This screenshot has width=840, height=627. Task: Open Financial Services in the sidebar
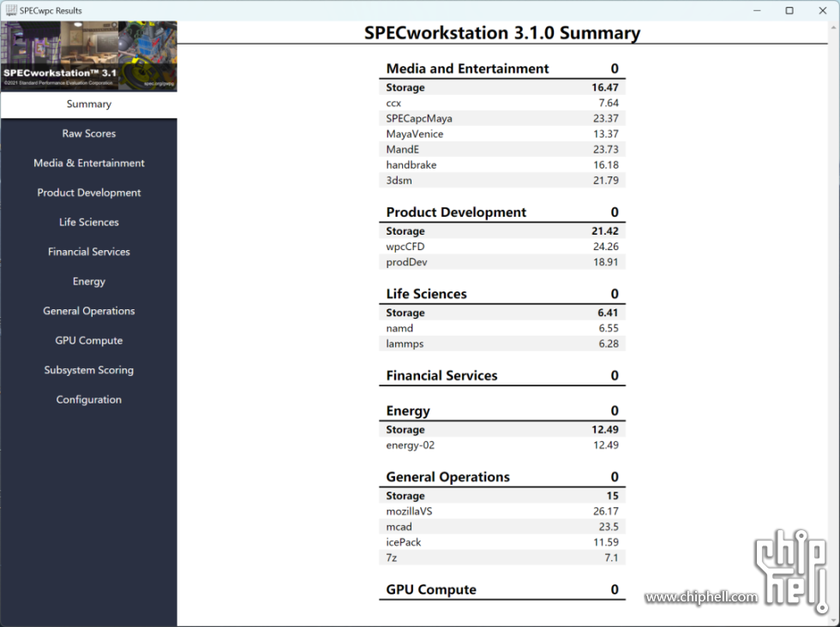[x=89, y=252]
